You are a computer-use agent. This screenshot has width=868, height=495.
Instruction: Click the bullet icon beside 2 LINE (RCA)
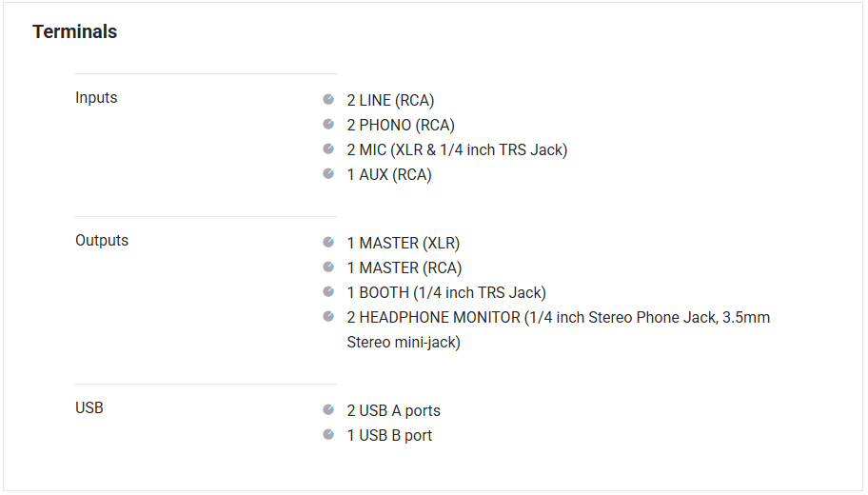[328, 100]
